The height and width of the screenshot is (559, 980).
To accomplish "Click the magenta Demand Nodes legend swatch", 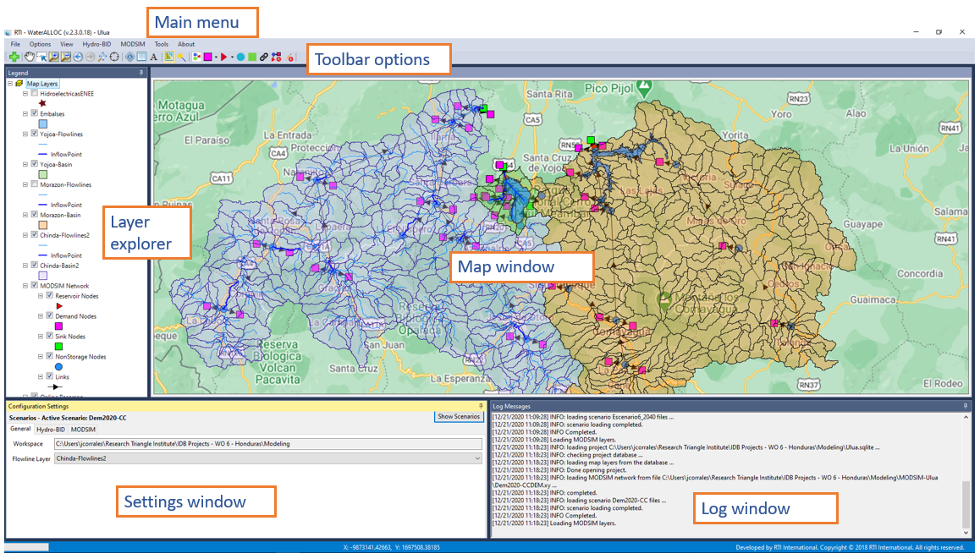I will click(x=58, y=326).
